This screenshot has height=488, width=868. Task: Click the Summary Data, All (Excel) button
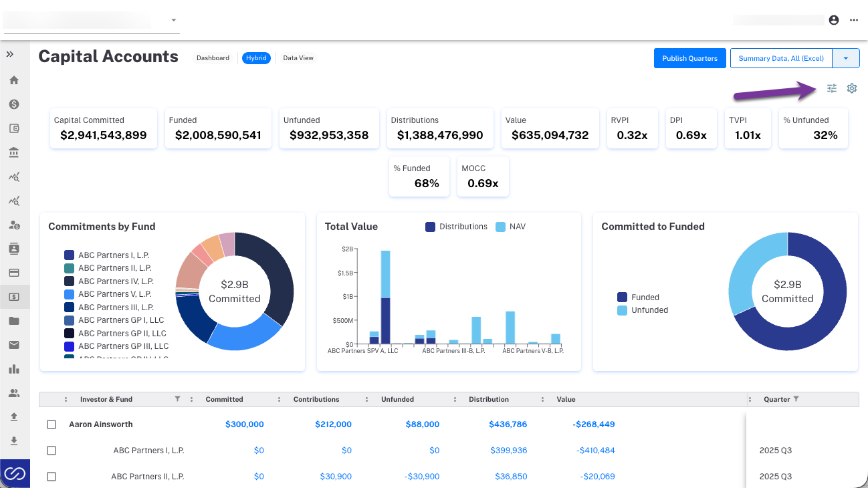tap(781, 58)
